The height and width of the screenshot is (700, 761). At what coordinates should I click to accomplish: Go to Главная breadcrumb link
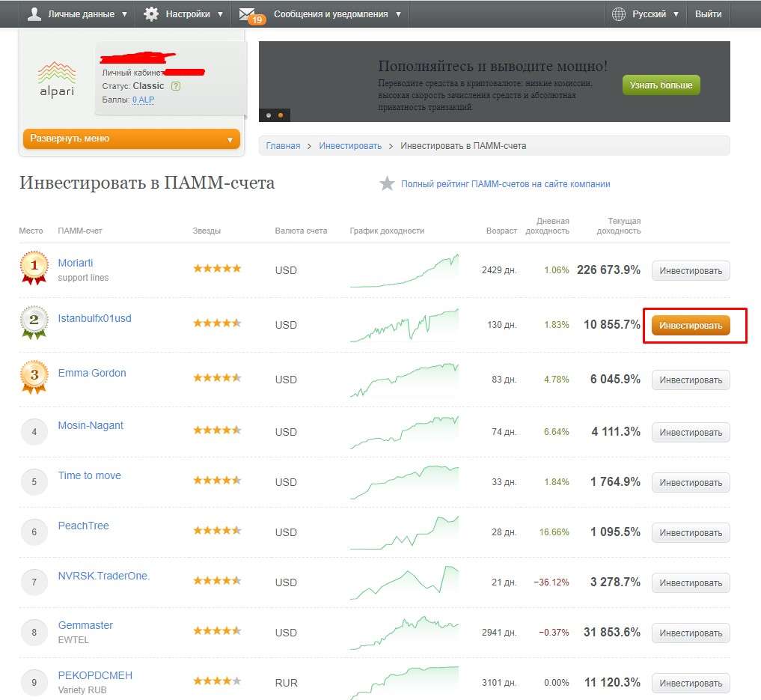pyautogui.click(x=283, y=146)
